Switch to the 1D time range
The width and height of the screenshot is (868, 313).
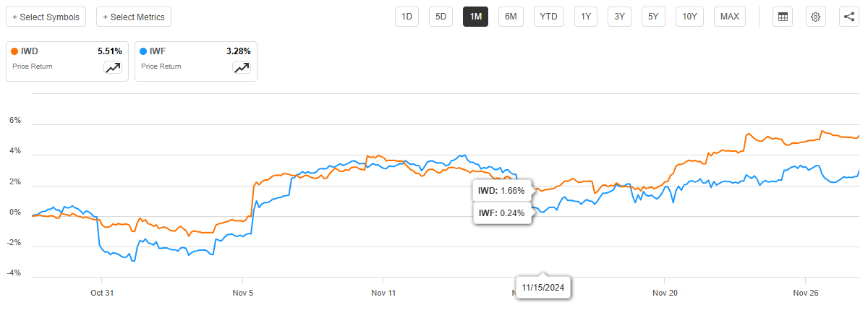(407, 17)
